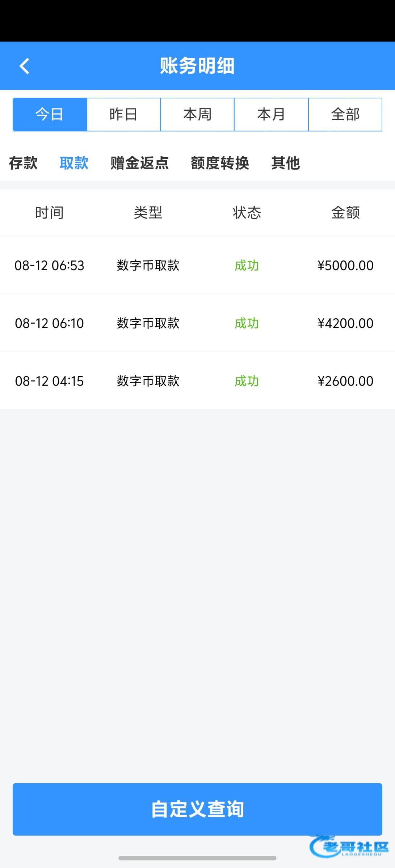Show 本周 transactions
Viewport: 395px width, 868px height.
click(198, 114)
